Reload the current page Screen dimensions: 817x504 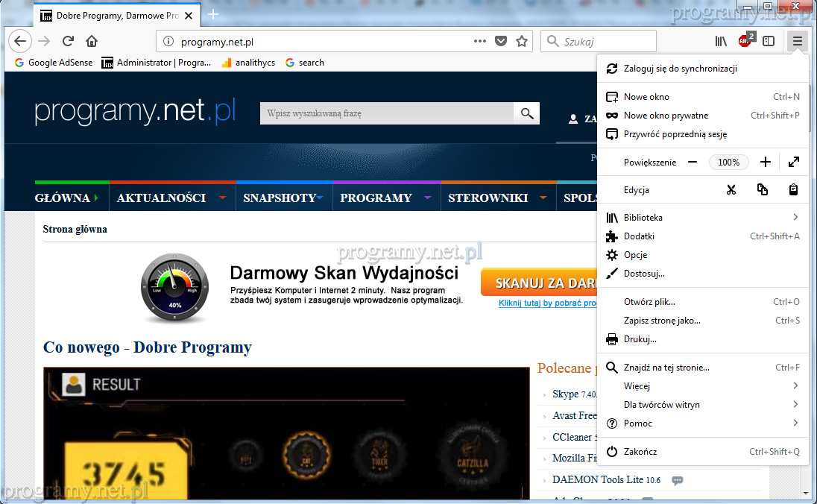(x=69, y=41)
